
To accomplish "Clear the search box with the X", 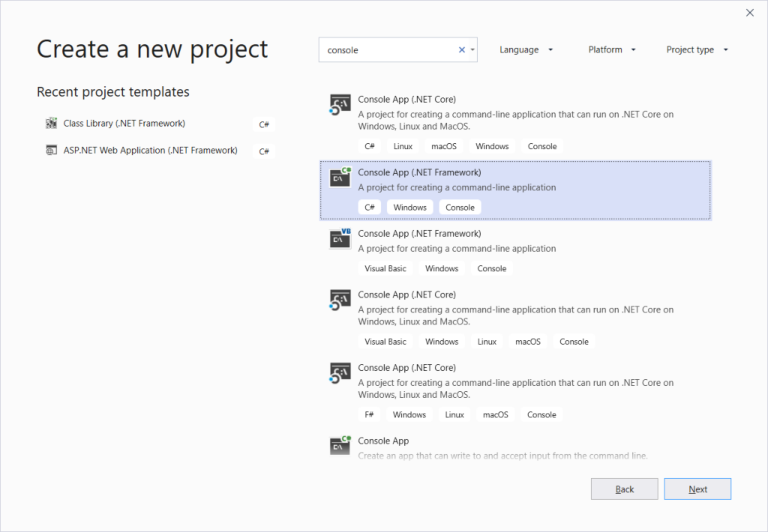I will tap(462, 50).
